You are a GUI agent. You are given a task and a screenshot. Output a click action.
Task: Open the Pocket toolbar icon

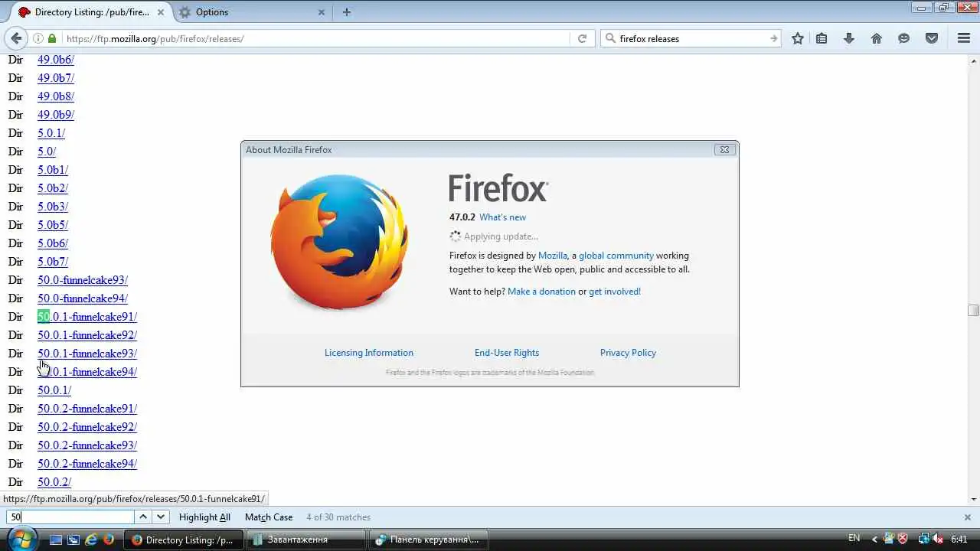[932, 38]
